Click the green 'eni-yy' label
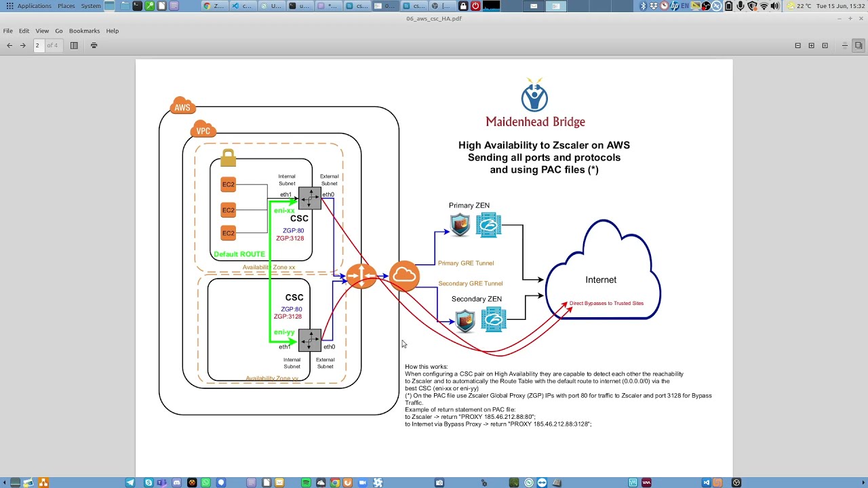 click(x=284, y=332)
